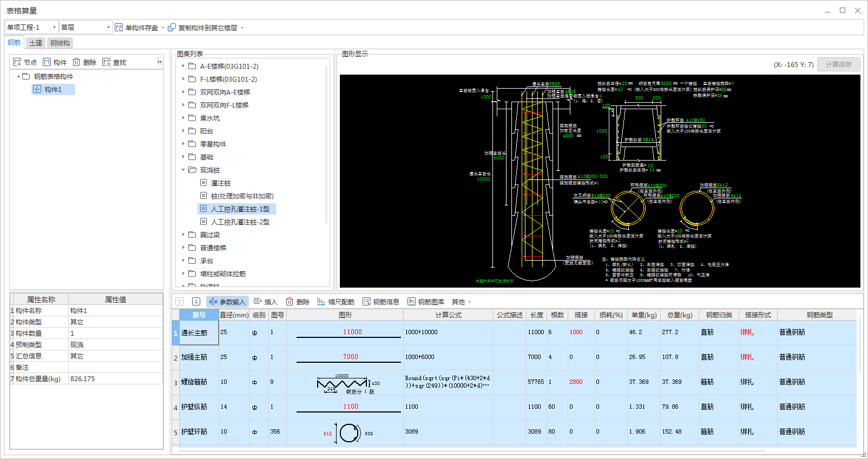868x459 pixels.
Task: Click the rebar table horizontal scrollbar
Action: 472,451
